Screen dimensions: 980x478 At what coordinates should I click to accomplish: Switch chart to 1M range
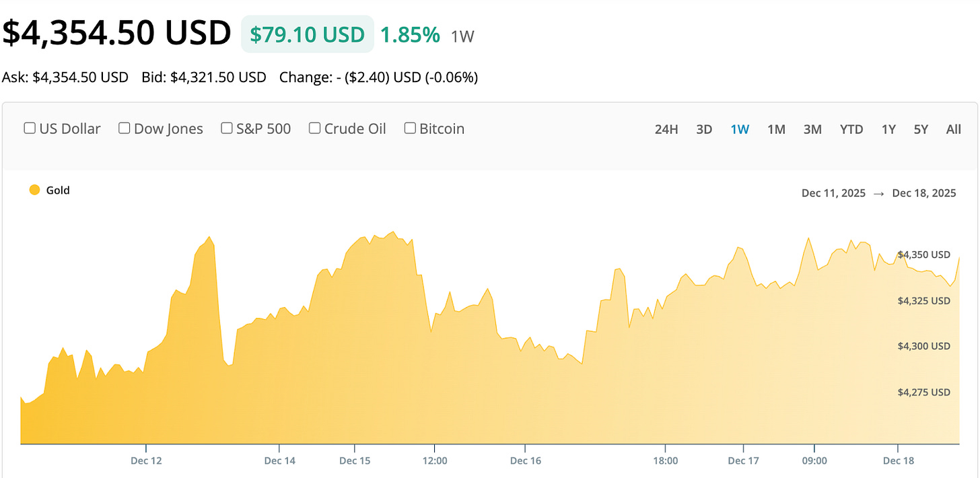[776, 129]
